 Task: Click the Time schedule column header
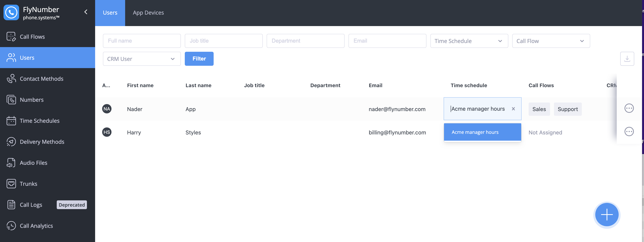click(469, 85)
